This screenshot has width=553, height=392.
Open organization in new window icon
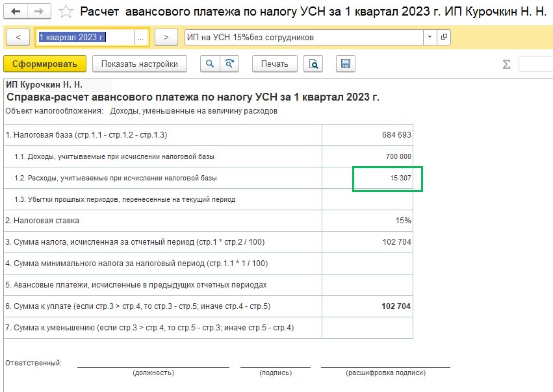pyautogui.click(x=444, y=38)
